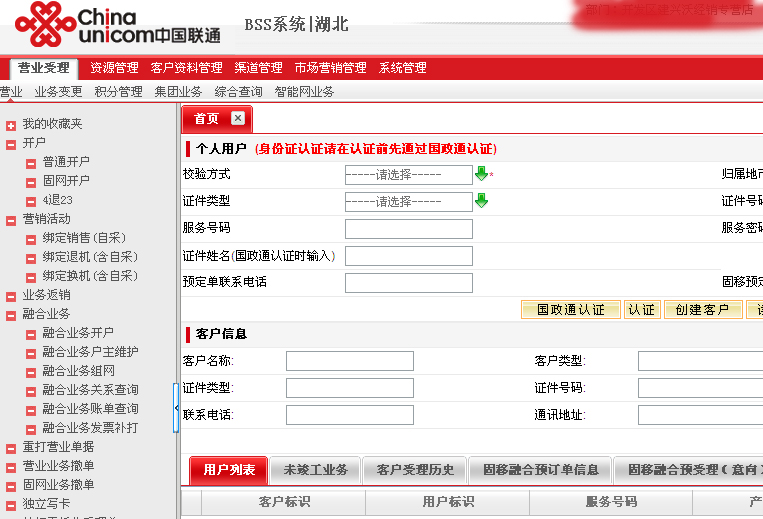Open the 智能网业务 submenu

tap(304, 91)
